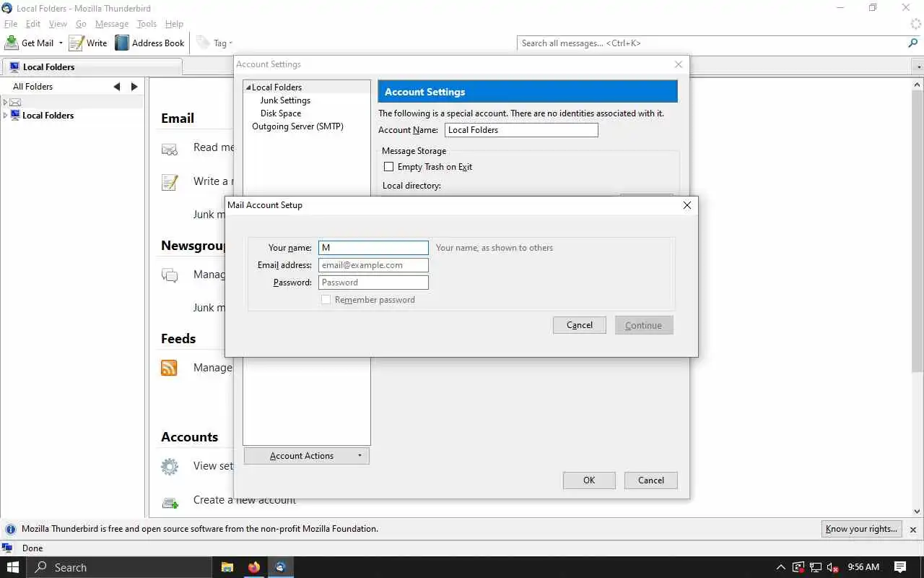Screen dimensions: 924x578
Task: Click the search magnifier icon
Action: (912, 43)
